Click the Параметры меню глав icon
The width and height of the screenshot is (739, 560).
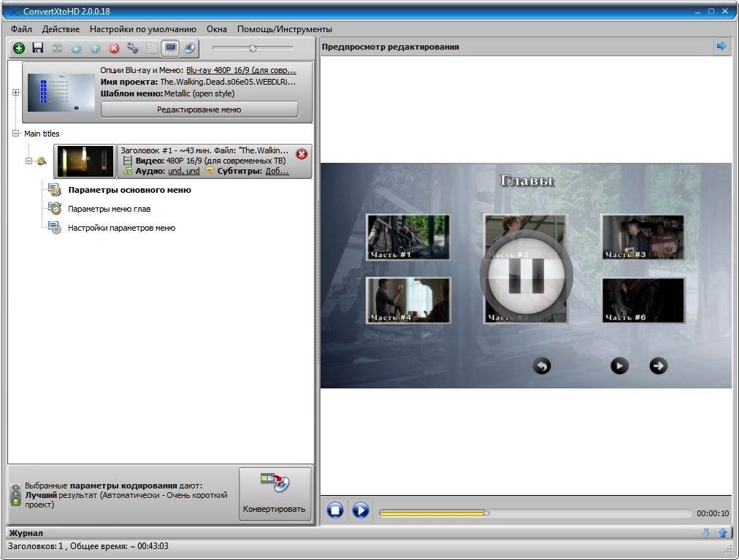[55, 209]
